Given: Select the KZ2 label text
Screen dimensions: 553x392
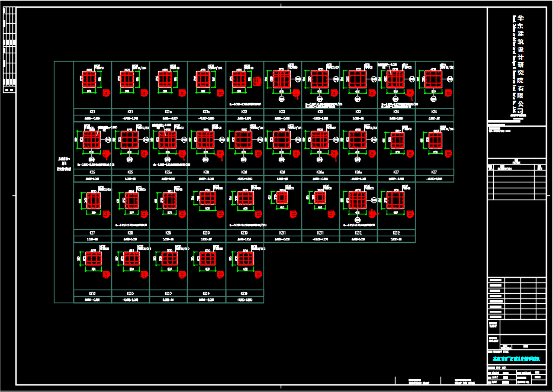Looking at the screenshot, I should 245,111.
